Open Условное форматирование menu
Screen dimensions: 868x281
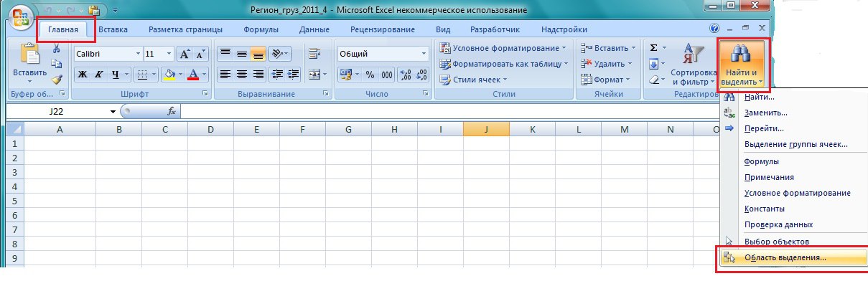[502, 48]
